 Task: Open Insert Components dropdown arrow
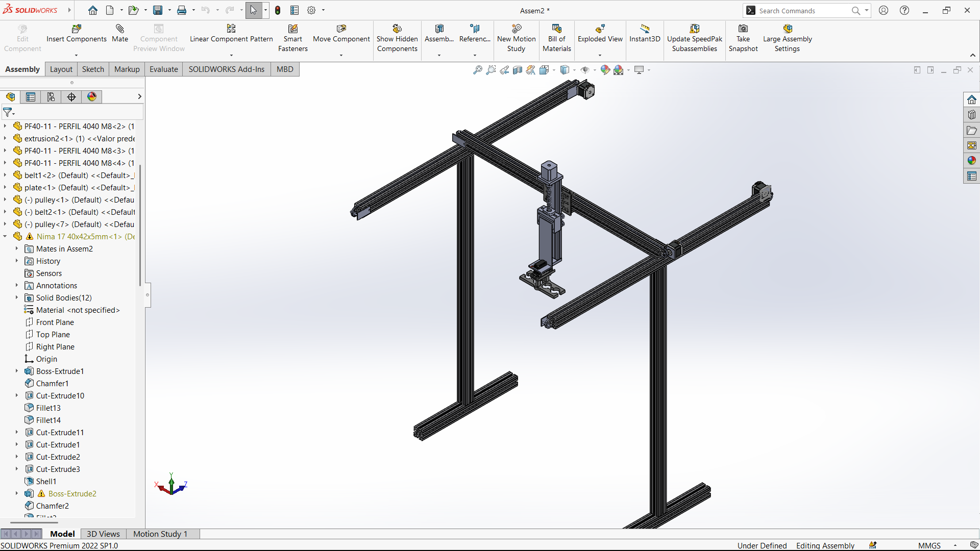pyautogui.click(x=77, y=55)
